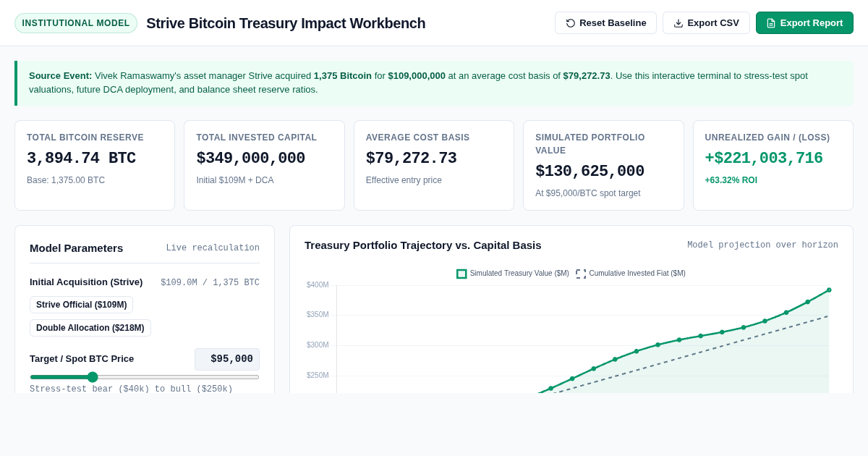Screen dimensions: 868x456
Task: Click the TOTAL BITCOIN RESERVE label
Action: point(85,138)
